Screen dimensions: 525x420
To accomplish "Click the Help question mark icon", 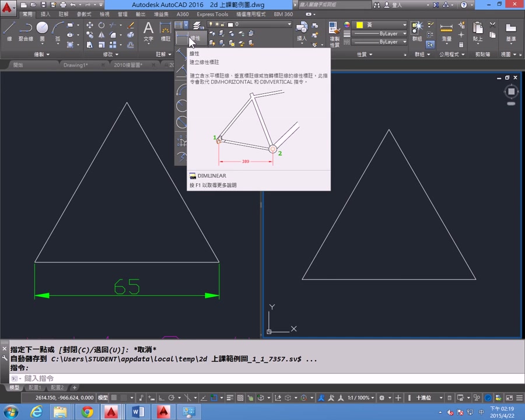I will pyautogui.click(x=464, y=5).
